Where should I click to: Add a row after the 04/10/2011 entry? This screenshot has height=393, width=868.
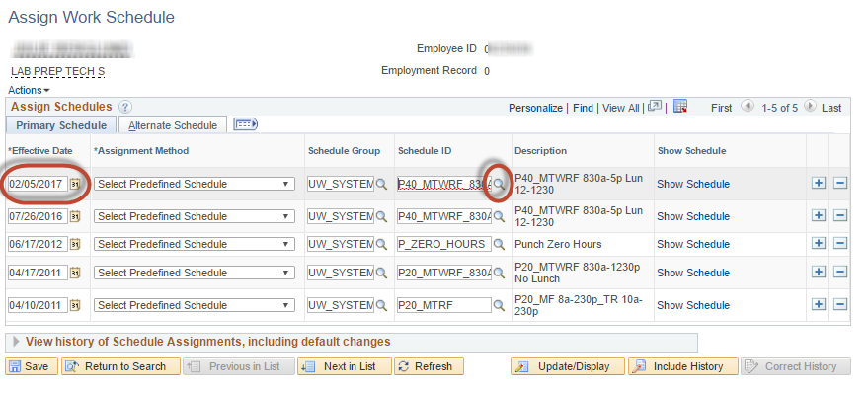[x=819, y=304]
